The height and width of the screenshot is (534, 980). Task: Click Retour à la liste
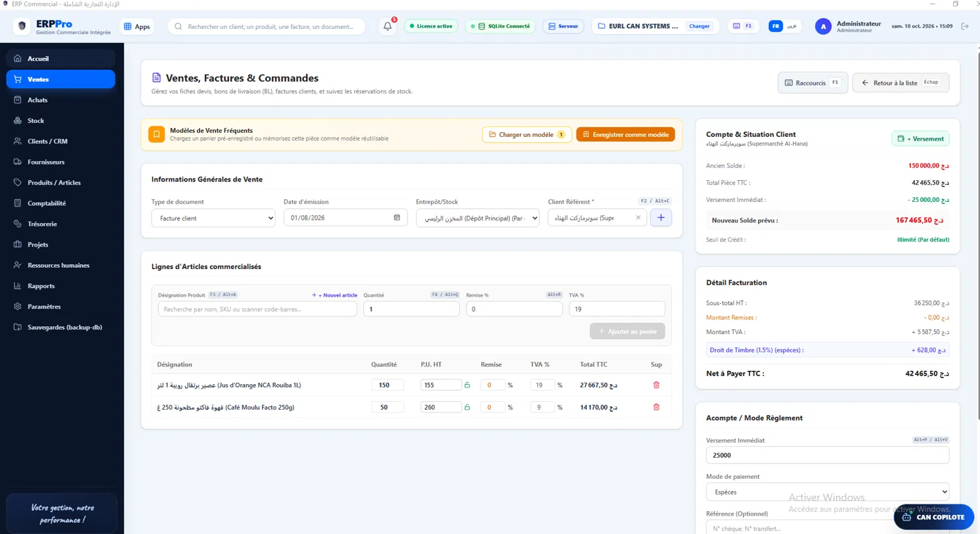pyautogui.click(x=900, y=83)
